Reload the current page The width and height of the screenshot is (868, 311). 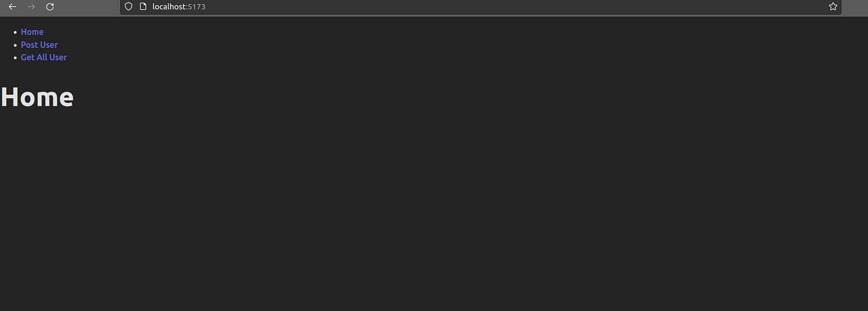[50, 6]
